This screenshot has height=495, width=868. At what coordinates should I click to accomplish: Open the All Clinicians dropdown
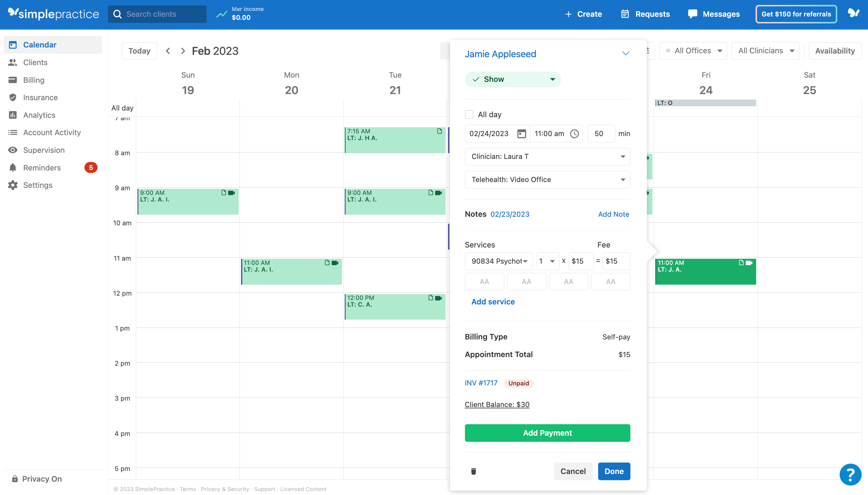coord(765,50)
